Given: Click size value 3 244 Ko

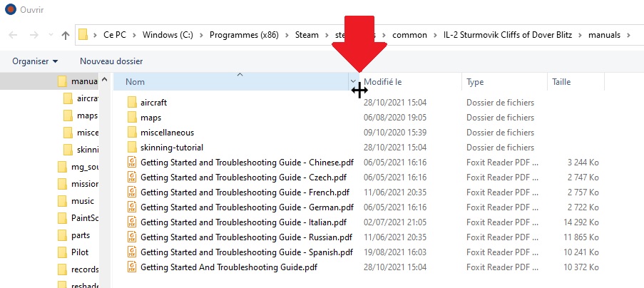Looking at the screenshot, I should [x=583, y=163].
